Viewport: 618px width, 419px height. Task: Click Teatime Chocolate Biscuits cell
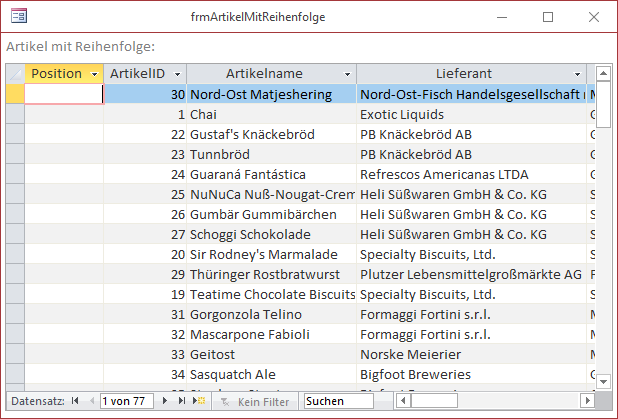[x=272, y=294]
